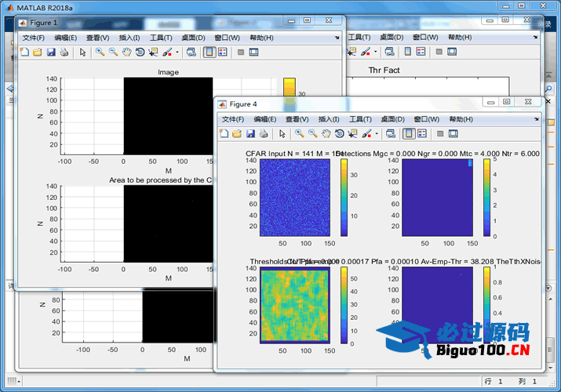Viewport: 561px width, 392px height.
Task: Activate Zoom In tool in Figure 1
Action: [x=100, y=53]
